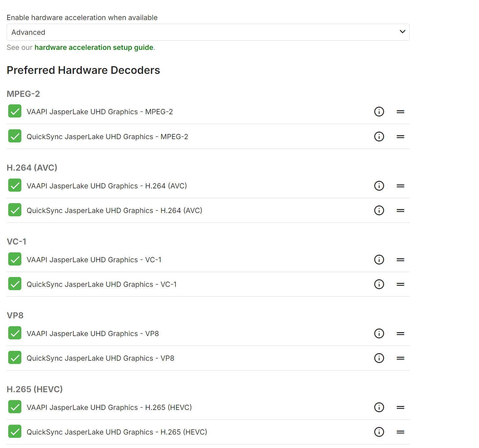Open info for QuickSync H.265 (HEVC) decoder
Image resolution: width=479 pixels, height=448 pixels.
[379, 432]
